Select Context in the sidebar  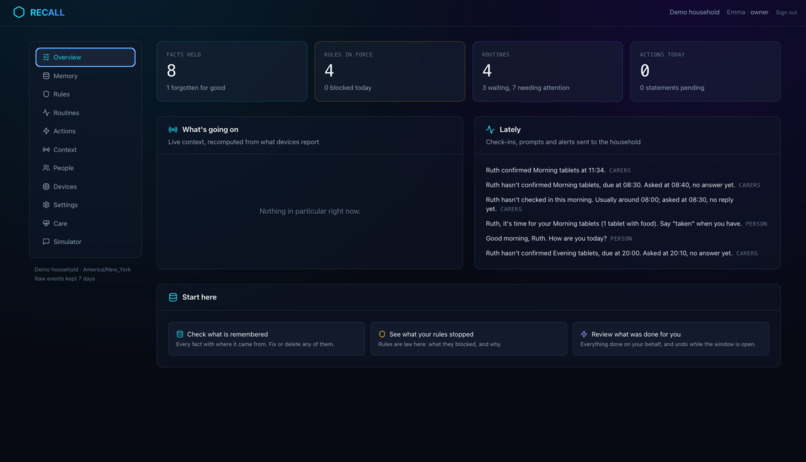(x=85, y=150)
